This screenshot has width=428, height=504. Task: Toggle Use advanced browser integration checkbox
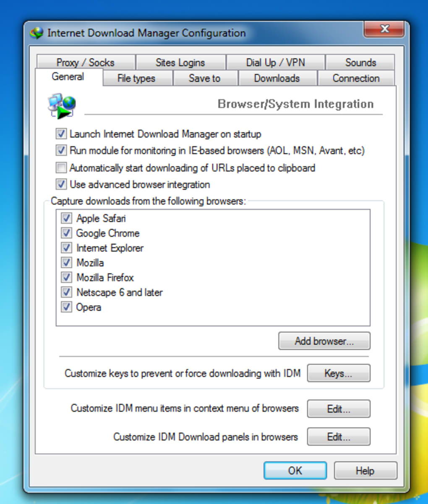click(x=61, y=184)
